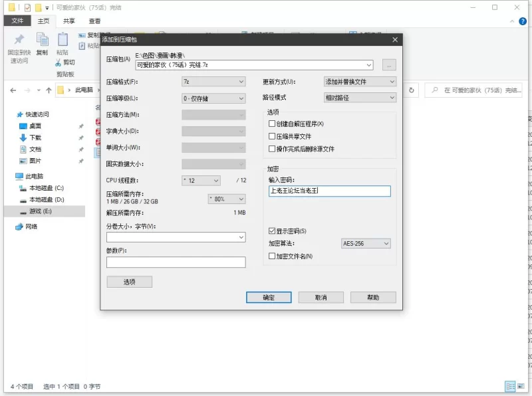
Task: Click the Parameters input field
Action: [176, 262]
